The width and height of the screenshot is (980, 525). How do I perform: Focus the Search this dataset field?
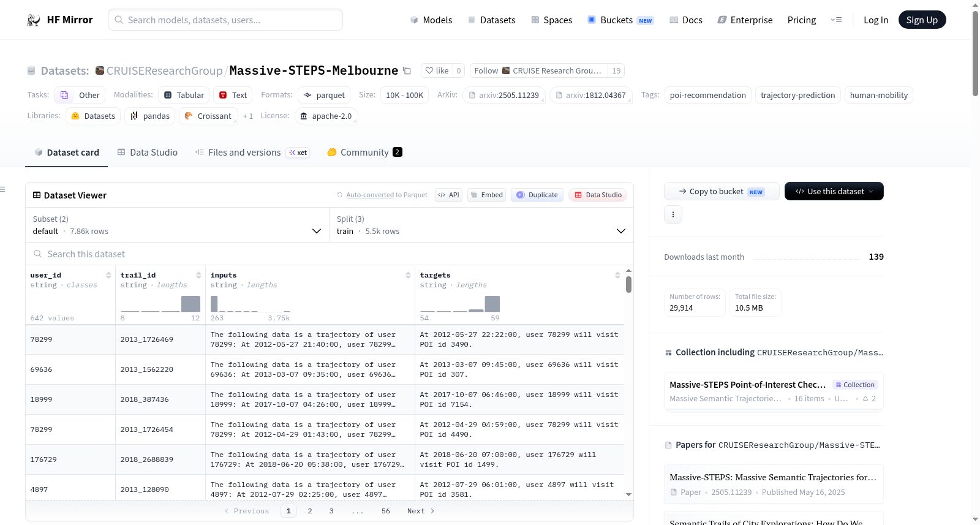(x=330, y=254)
